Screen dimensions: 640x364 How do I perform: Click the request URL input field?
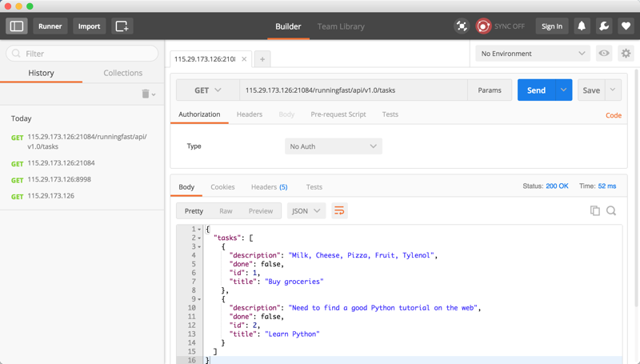tap(352, 90)
